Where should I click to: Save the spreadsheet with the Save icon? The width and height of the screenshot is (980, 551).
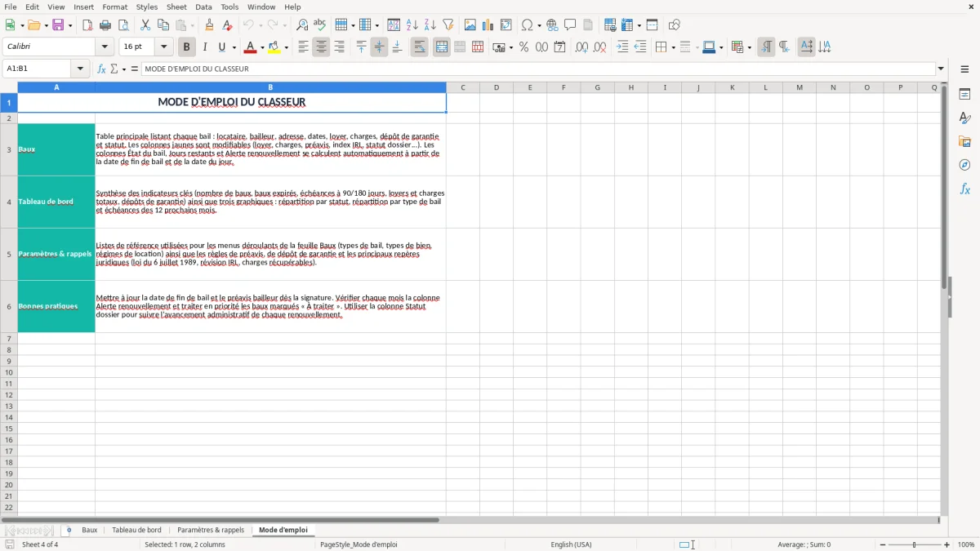tap(58, 25)
